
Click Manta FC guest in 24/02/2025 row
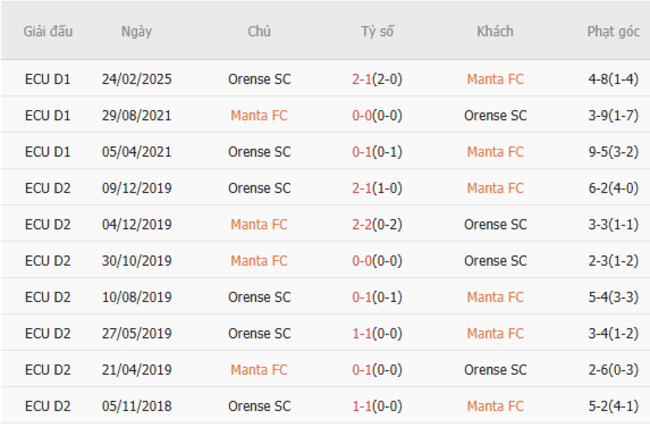[495, 79]
